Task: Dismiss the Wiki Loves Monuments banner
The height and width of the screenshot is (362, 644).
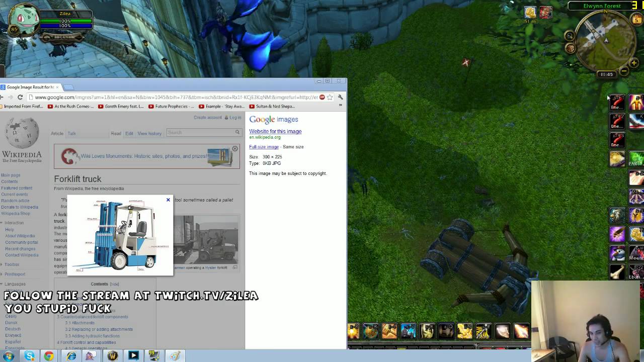Action: [235, 149]
